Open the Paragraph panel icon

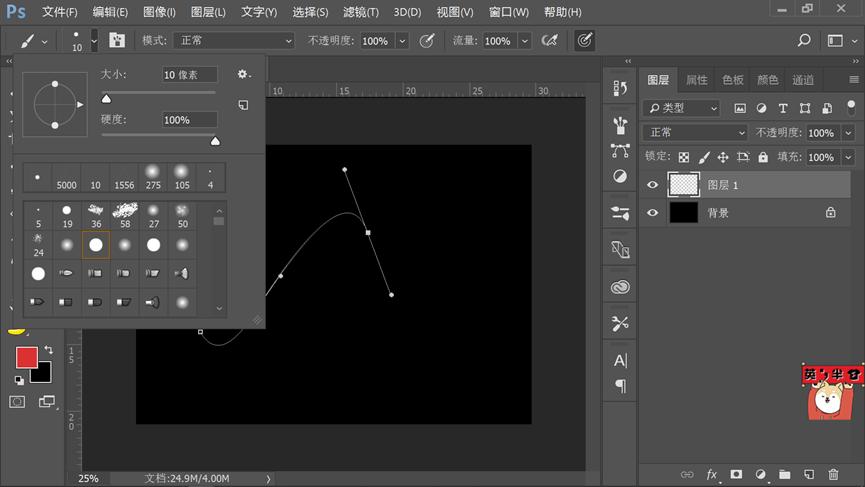621,386
